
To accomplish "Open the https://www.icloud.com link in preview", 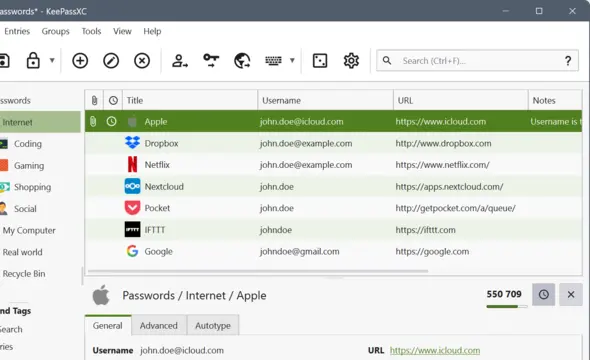I will pyautogui.click(x=435, y=350).
